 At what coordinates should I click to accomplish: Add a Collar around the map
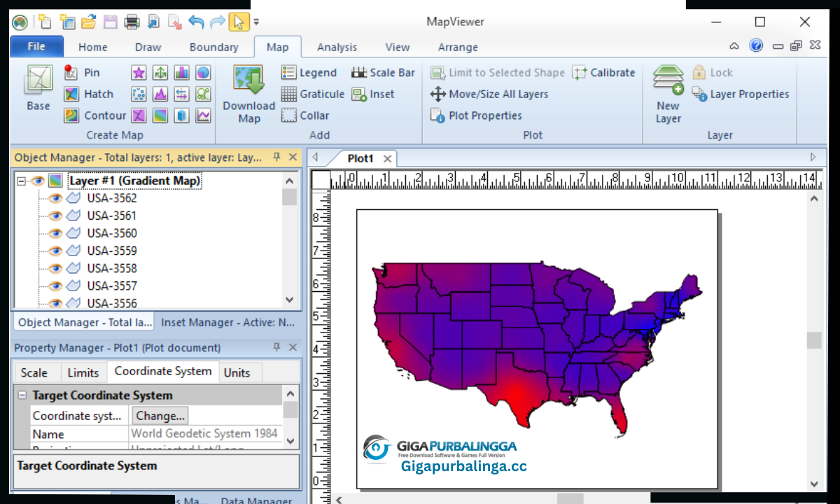tap(305, 115)
